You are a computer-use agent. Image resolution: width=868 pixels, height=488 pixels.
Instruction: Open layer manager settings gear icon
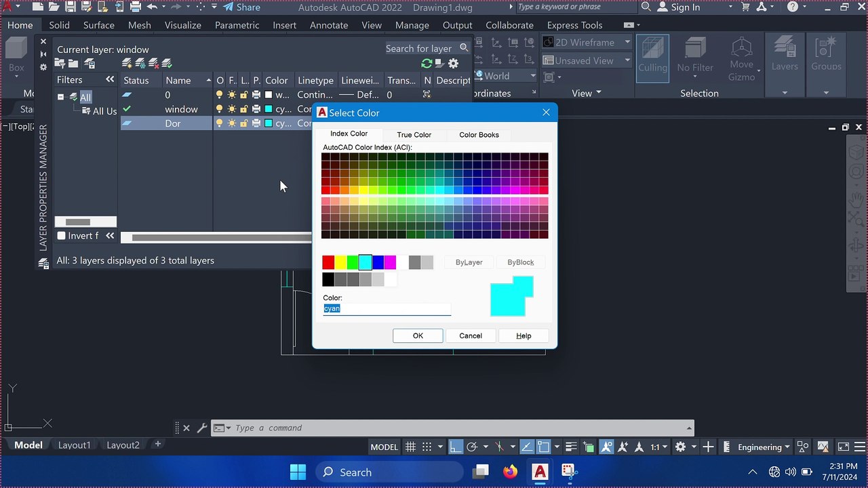pyautogui.click(x=454, y=64)
